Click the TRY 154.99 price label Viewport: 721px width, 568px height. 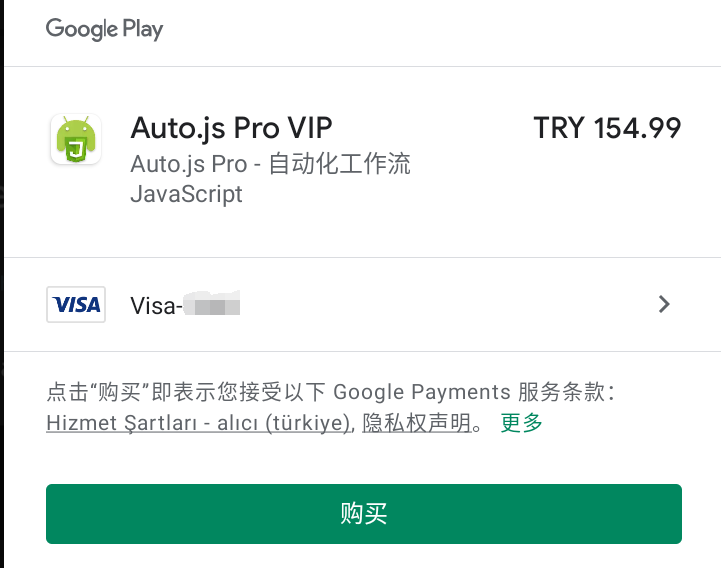point(607,128)
